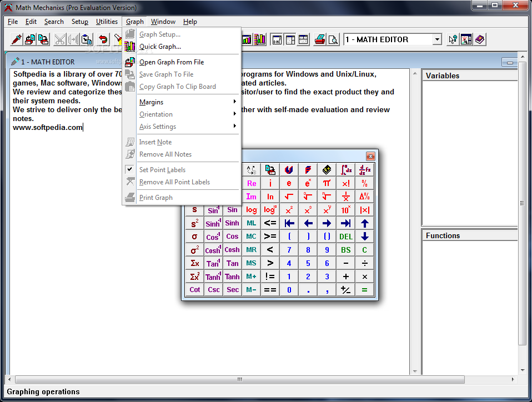Click the Variables panel header

(x=470, y=76)
